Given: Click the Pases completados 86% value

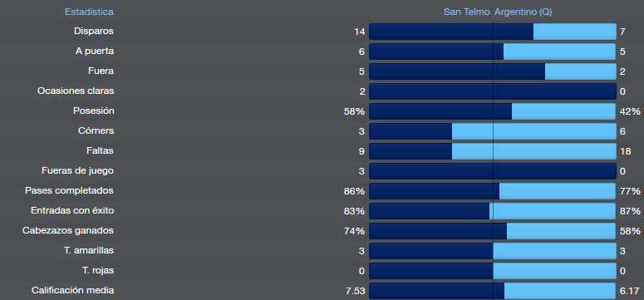Looking at the screenshot, I should coord(354,191).
